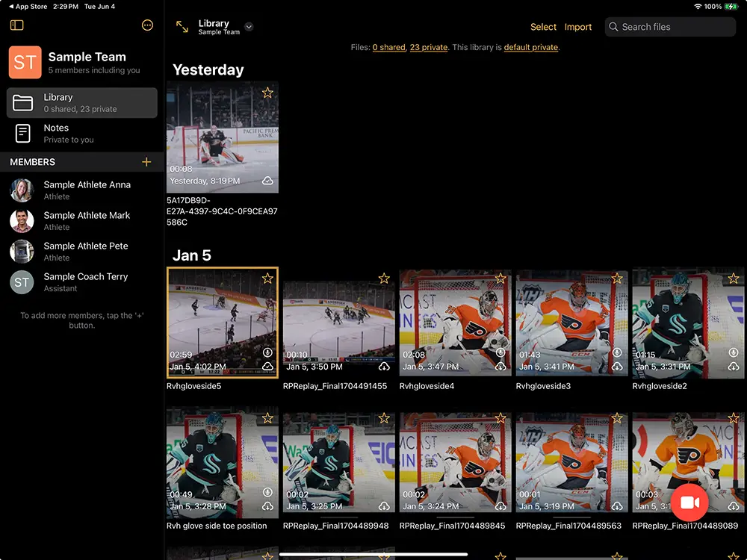Star the RPReplay_Final1704491455 video
747x560 pixels.
tap(384, 278)
